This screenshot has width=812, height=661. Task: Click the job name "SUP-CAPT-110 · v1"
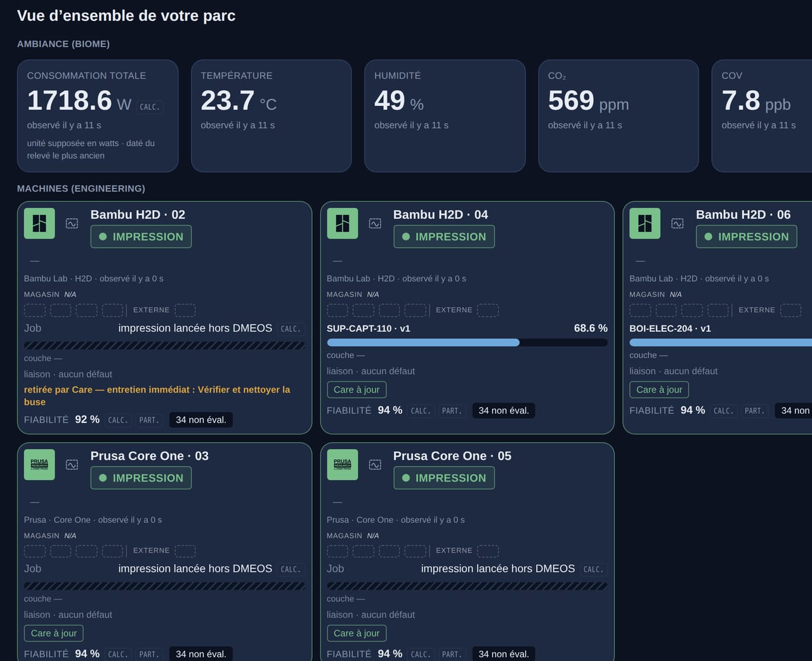coord(369,329)
